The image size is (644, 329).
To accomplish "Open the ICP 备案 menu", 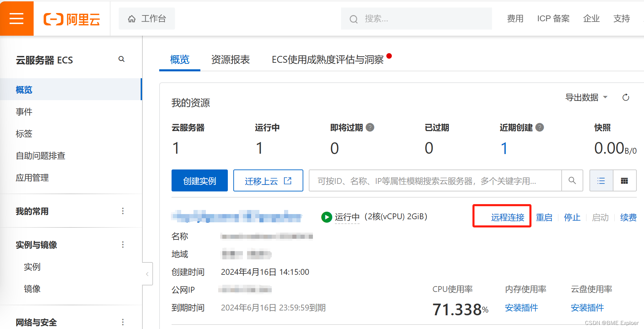I will (553, 19).
